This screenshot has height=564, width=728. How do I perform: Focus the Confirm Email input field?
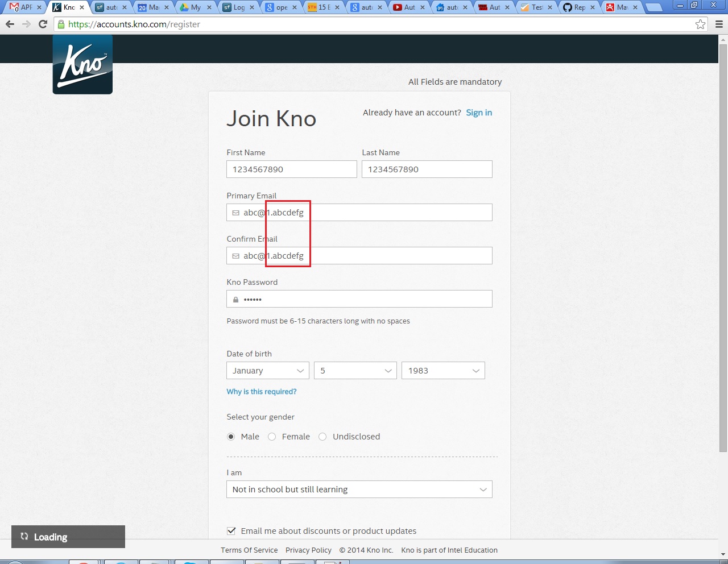(359, 256)
